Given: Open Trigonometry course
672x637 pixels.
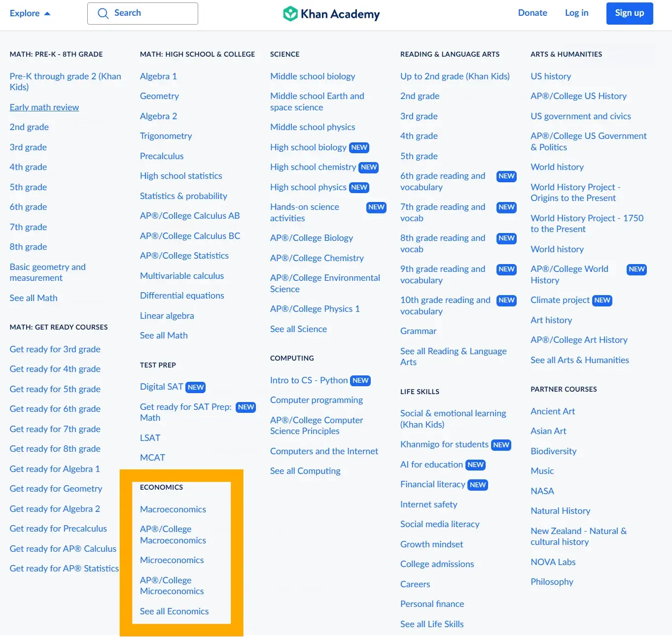Looking at the screenshot, I should pyautogui.click(x=166, y=136).
